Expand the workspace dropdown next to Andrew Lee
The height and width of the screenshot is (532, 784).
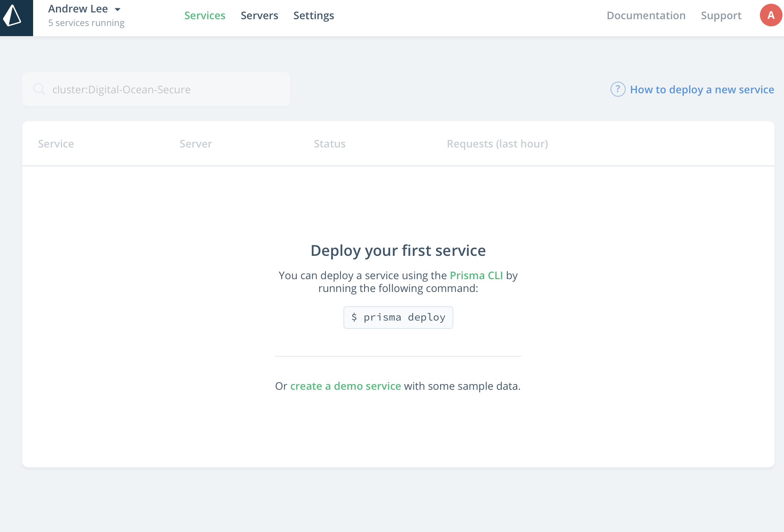pyautogui.click(x=118, y=9)
